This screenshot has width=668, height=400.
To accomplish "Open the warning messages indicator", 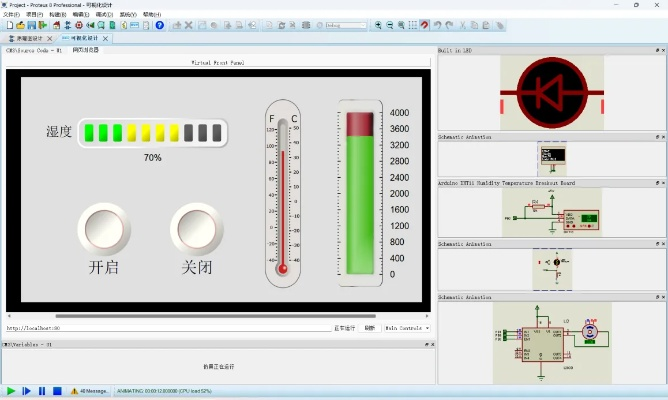I will (91, 391).
